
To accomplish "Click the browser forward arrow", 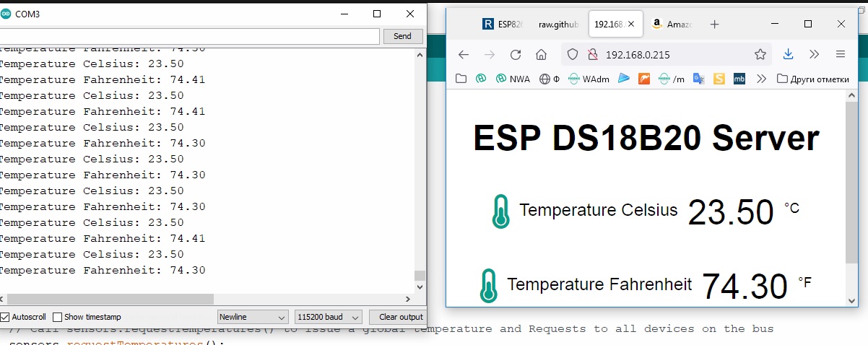I will click(489, 54).
